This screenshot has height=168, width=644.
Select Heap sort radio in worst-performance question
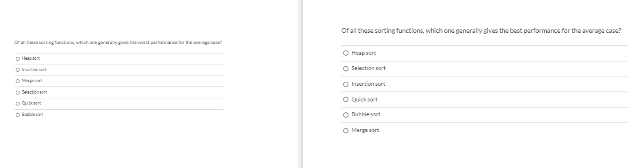pos(18,59)
